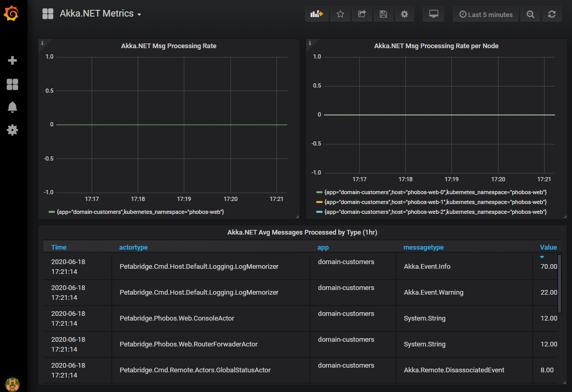Click info icon on Rate per Node panel
The height and width of the screenshot is (392, 572).
(310, 43)
